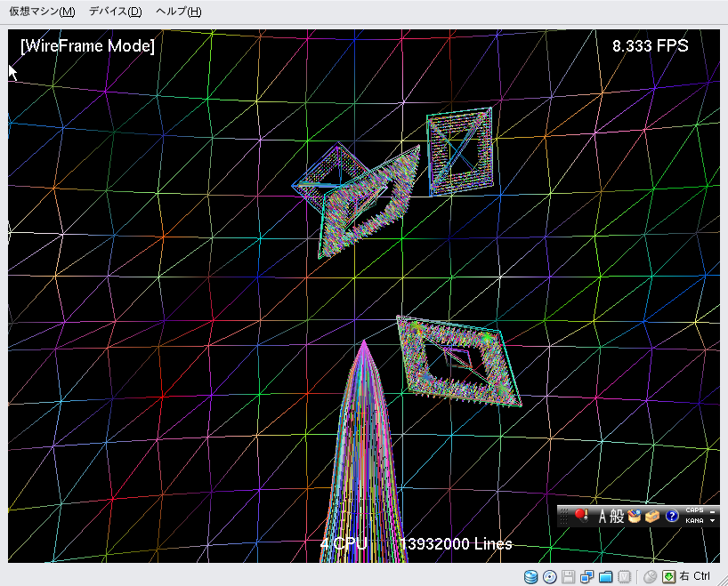Click the hard disk activity status icon
728x586 pixels.
point(530,576)
